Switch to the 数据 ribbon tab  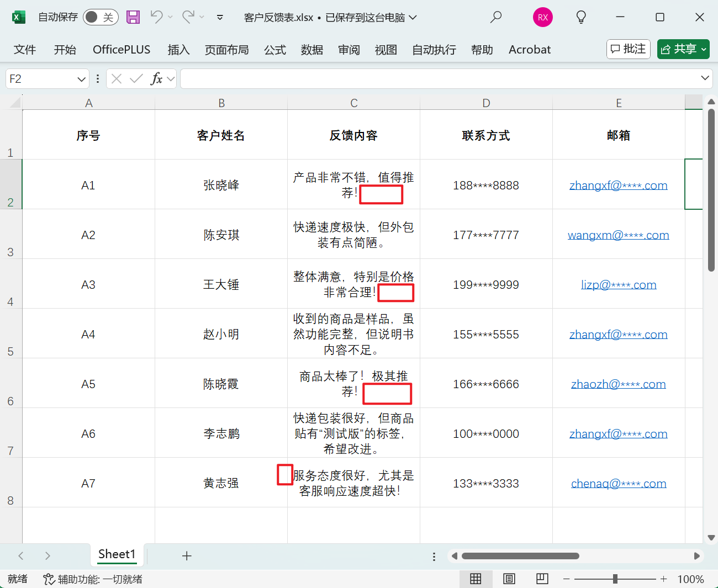point(312,49)
